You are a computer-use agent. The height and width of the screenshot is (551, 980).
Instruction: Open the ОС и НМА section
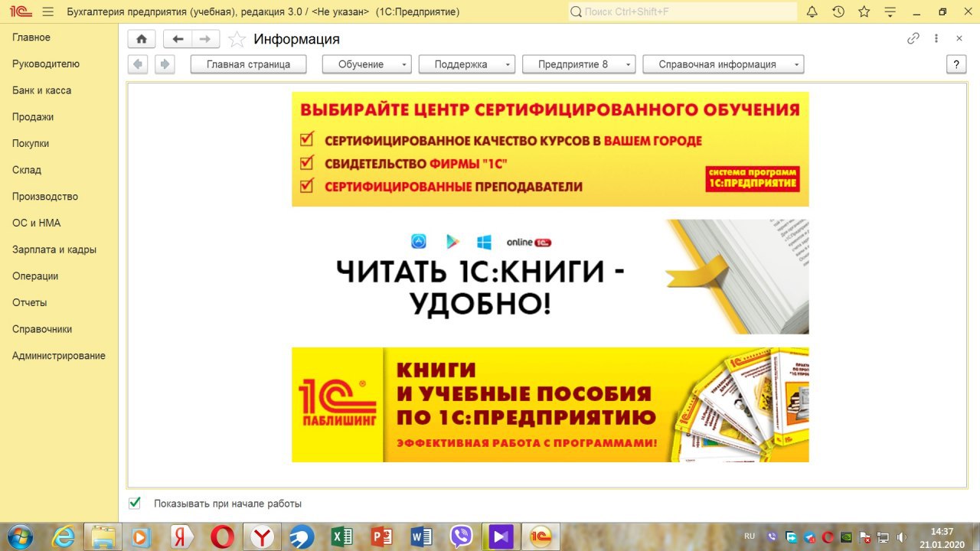click(37, 223)
